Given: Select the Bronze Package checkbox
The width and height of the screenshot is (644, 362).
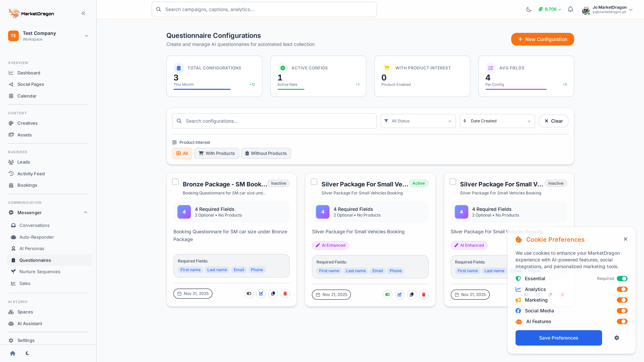Looking at the screenshot, I should (x=175, y=182).
